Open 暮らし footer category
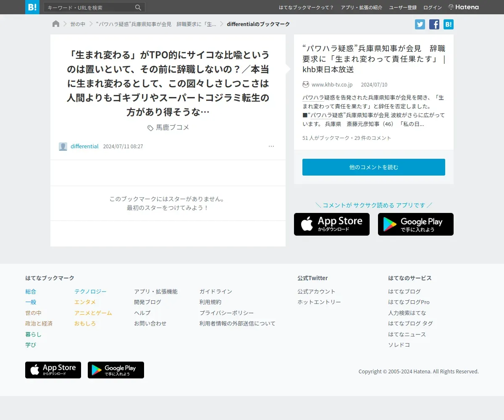 (x=33, y=334)
